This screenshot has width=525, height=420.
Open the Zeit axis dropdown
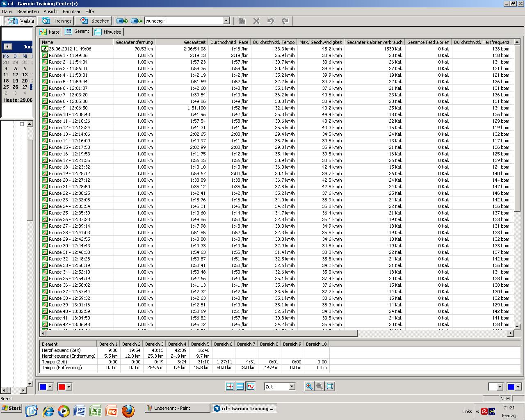coord(292,386)
